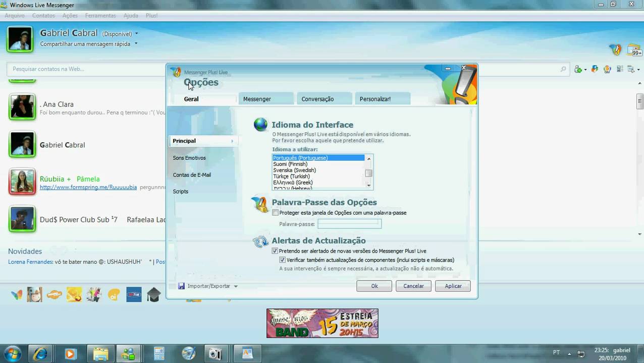This screenshot has width=644, height=363.
Task: Click the Cancelar button
Action: (413, 286)
